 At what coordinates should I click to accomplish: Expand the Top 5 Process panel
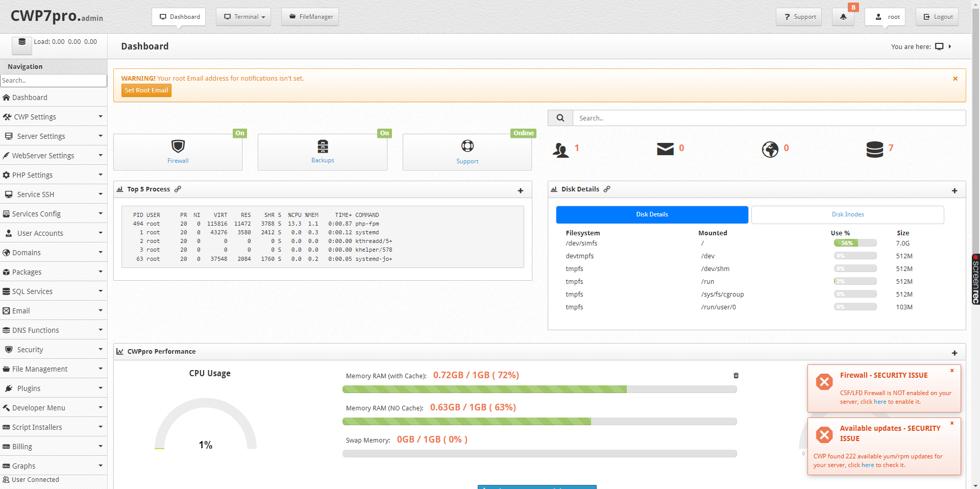pos(520,191)
